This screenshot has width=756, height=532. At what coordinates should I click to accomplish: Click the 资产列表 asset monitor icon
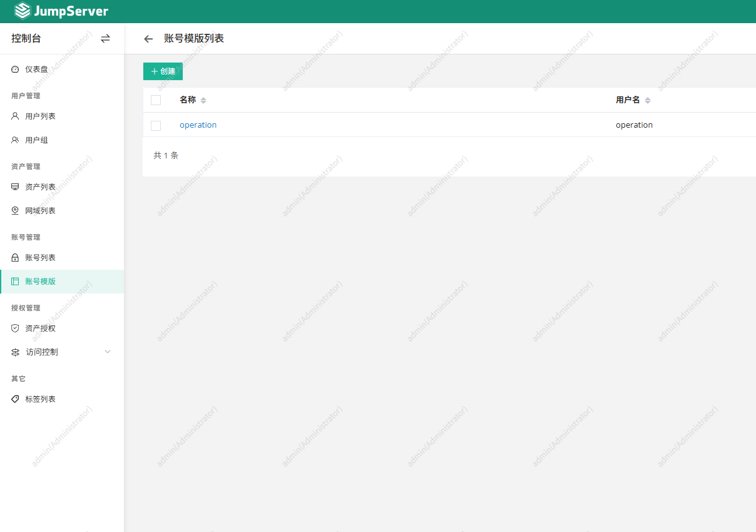[14, 187]
